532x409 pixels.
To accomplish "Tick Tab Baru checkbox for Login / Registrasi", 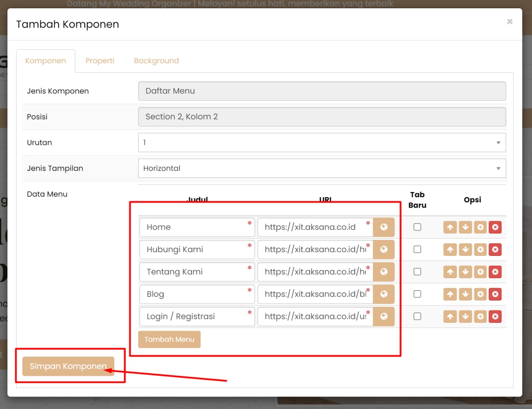I will 417,317.
